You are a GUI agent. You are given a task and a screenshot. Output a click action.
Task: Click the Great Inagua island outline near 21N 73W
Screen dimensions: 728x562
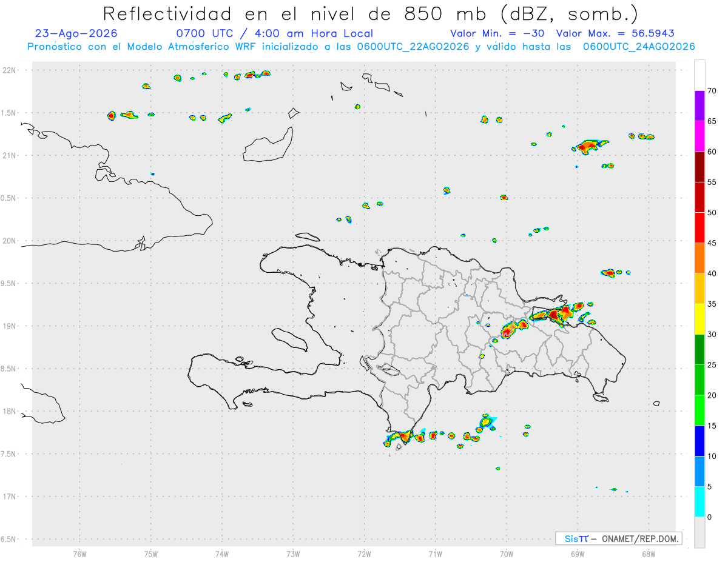[268, 144]
